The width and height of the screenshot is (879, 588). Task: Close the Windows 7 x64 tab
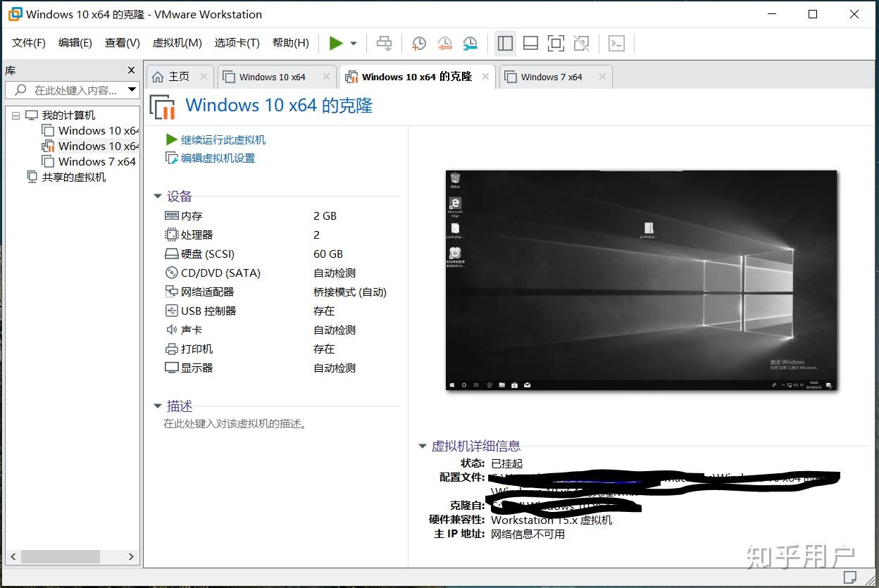click(x=602, y=76)
